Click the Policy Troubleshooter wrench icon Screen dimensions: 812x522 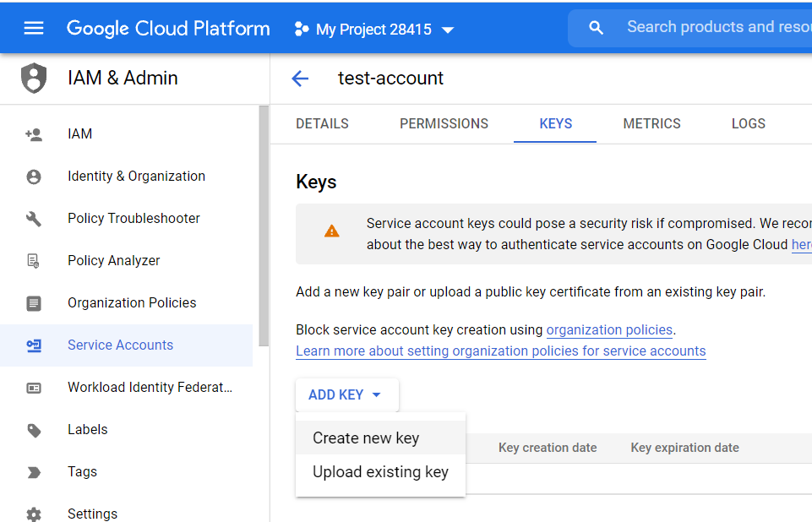click(34, 219)
